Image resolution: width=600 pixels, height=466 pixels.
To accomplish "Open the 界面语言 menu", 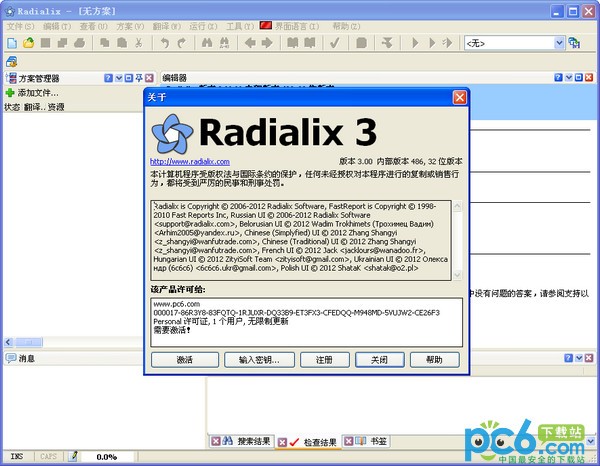I will 289,26.
